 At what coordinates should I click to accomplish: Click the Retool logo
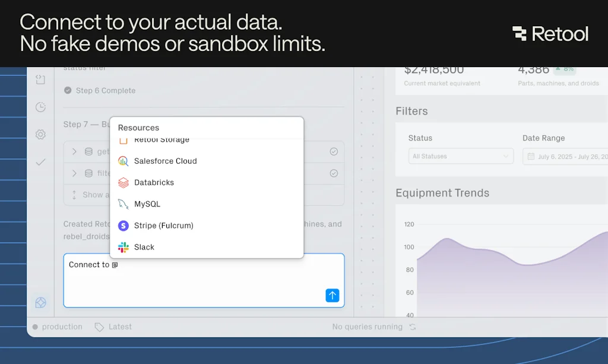[549, 34]
